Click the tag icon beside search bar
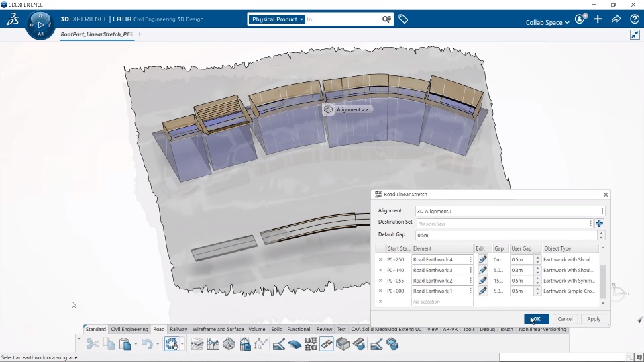The image size is (644, 362). click(x=403, y=19)
